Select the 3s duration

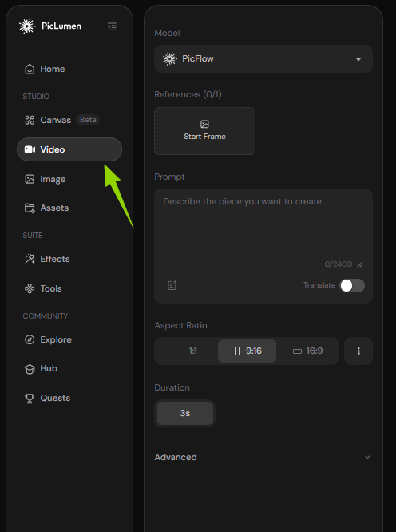point(185,413)
